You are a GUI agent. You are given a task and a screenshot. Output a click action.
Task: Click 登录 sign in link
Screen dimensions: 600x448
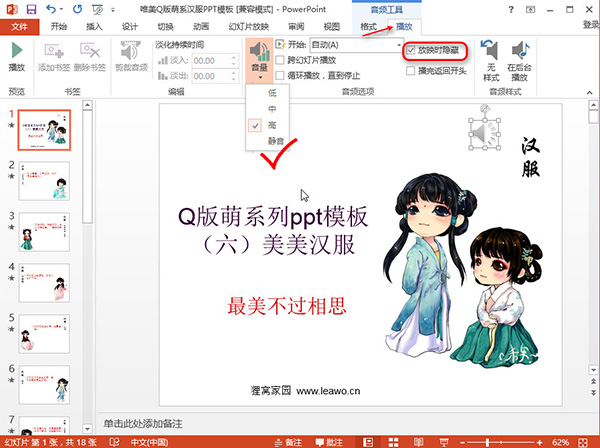[591, 25]
